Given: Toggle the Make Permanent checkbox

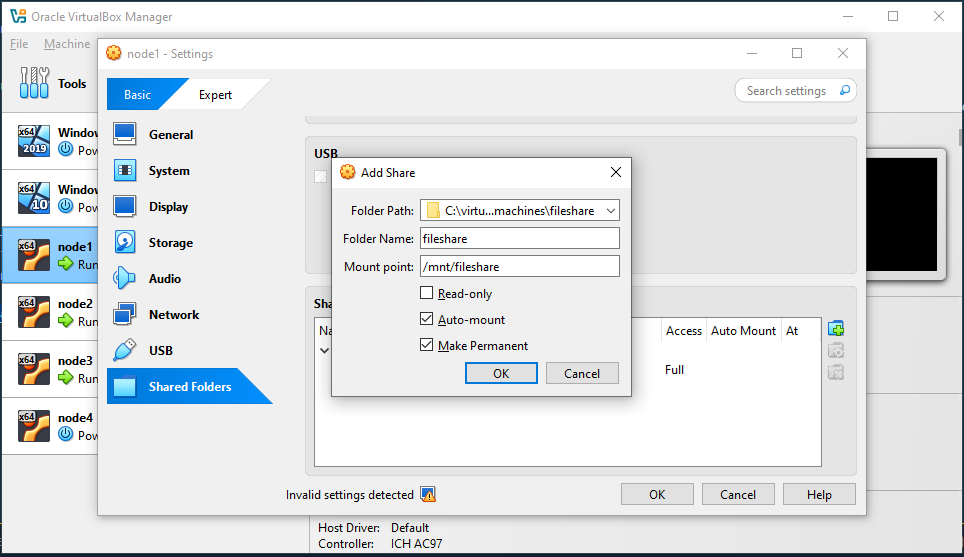Looking at the screenshot, I should 426,345.
